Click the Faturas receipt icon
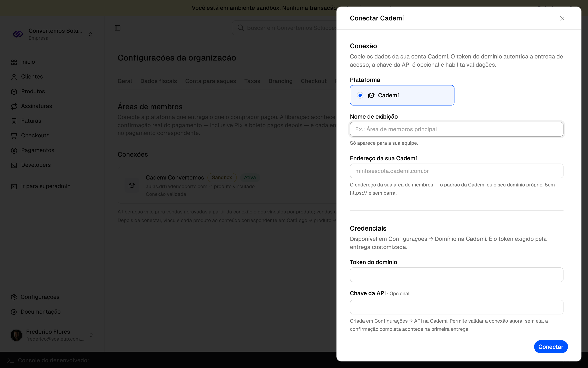 [14, 121]
